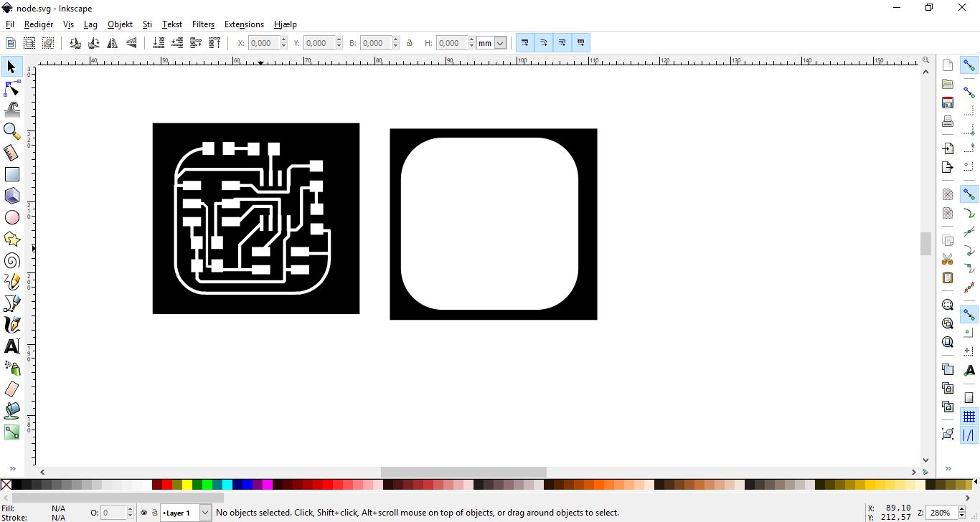Open the Fil menu
Viewport: 980px width, 522px height.
tap(10, 24)
